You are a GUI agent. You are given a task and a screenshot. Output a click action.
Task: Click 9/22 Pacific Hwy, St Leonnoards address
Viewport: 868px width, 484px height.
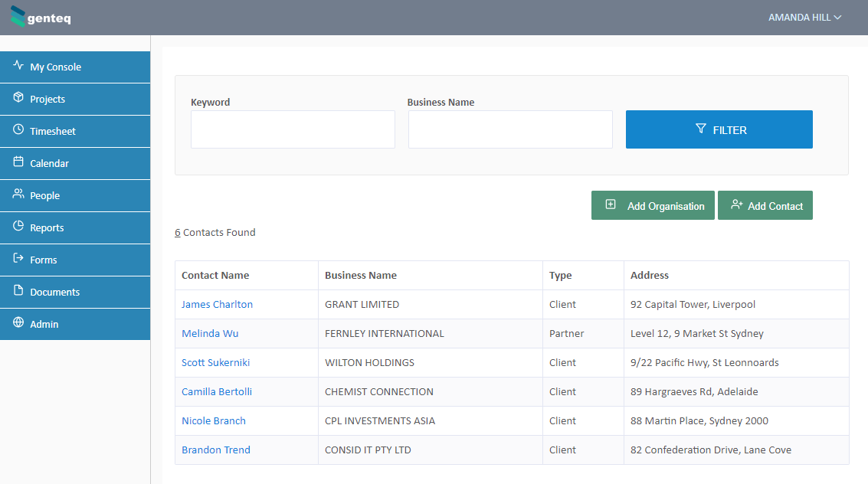704,362
